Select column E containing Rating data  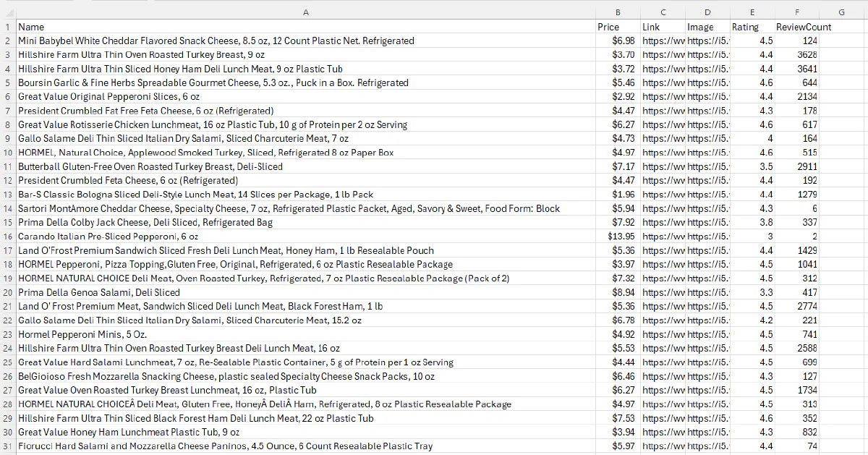[752, 12]
